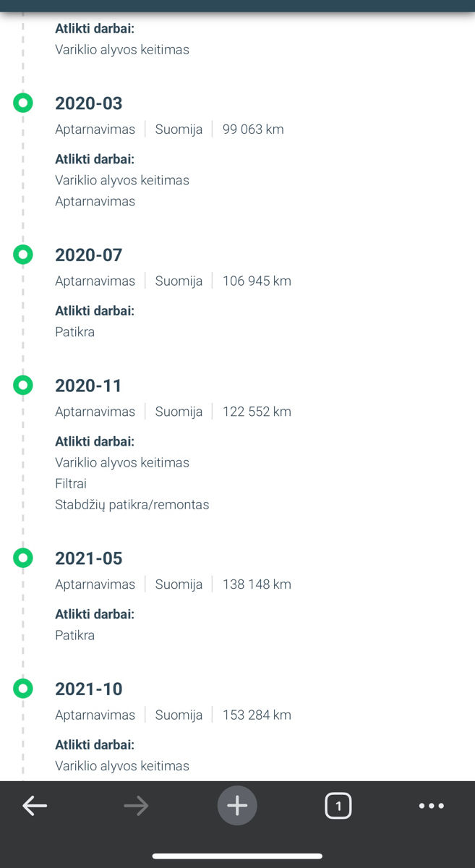Select the 2020-03 date heading
Screen dimensions: 475x868
[89, 103]
